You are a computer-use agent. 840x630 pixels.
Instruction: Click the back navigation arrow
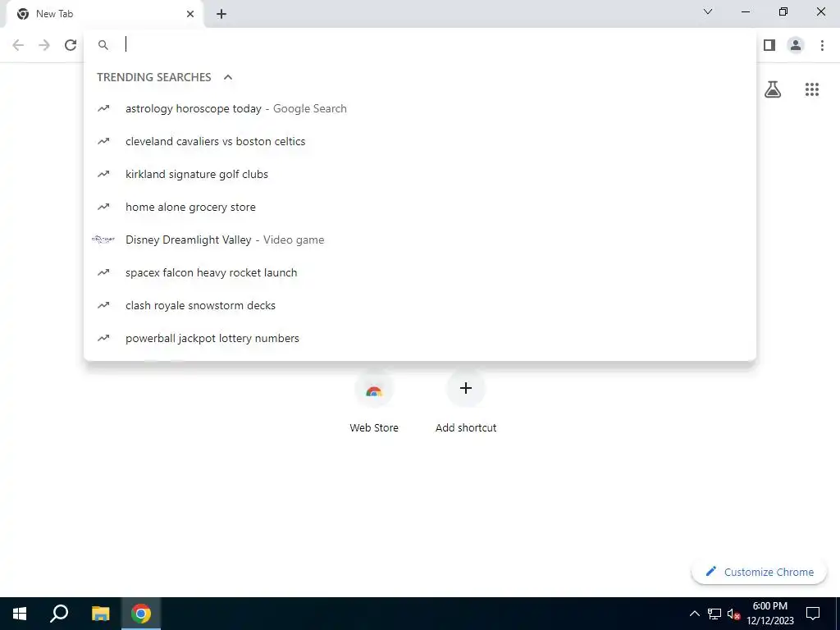18,45
